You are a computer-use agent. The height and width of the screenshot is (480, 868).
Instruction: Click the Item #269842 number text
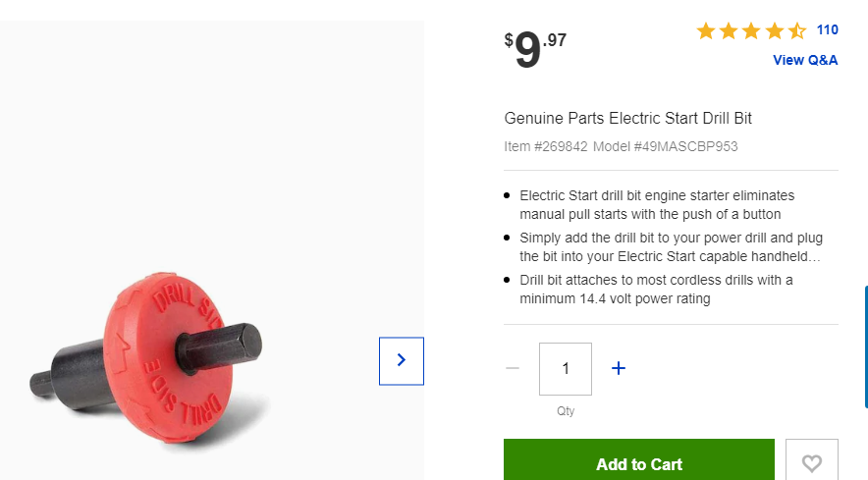tap(545, 146)
